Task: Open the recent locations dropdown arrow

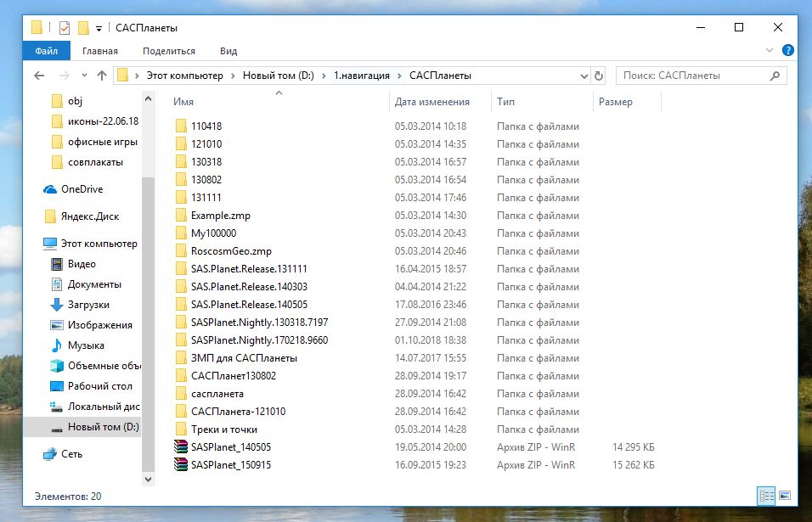Action: [82, 76]
